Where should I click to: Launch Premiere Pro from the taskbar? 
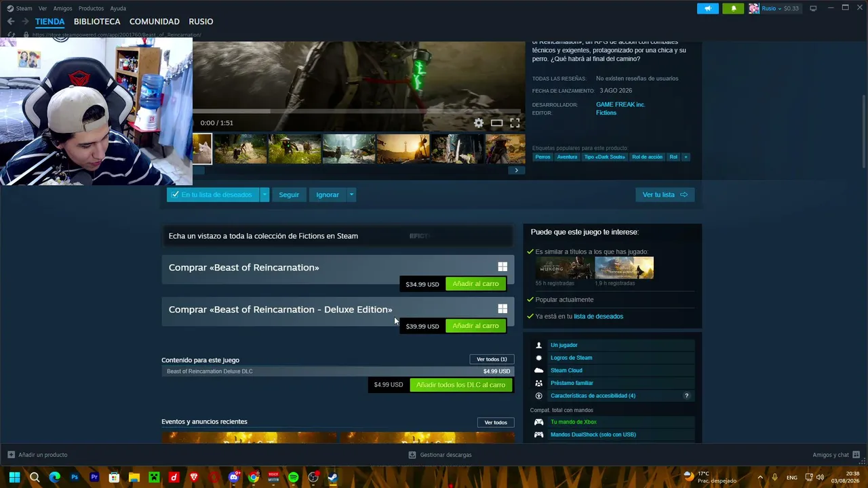tap(94, 477)
